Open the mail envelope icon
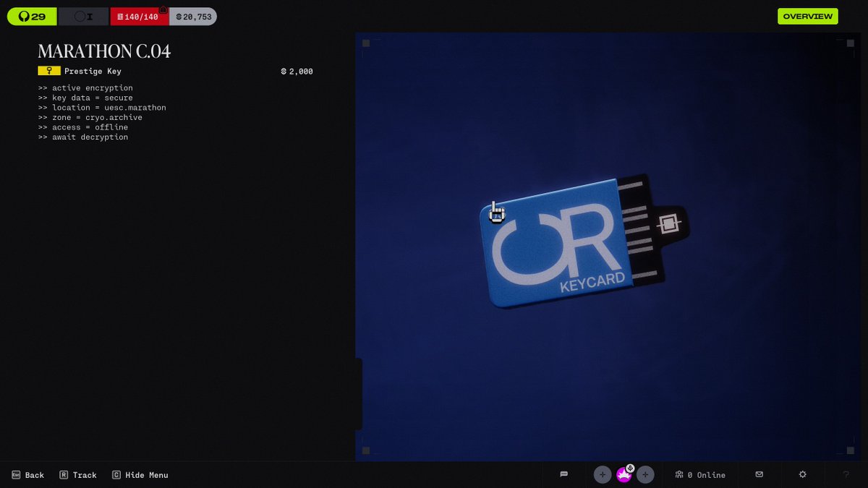 pyautogui.click(x=759, y=474)
